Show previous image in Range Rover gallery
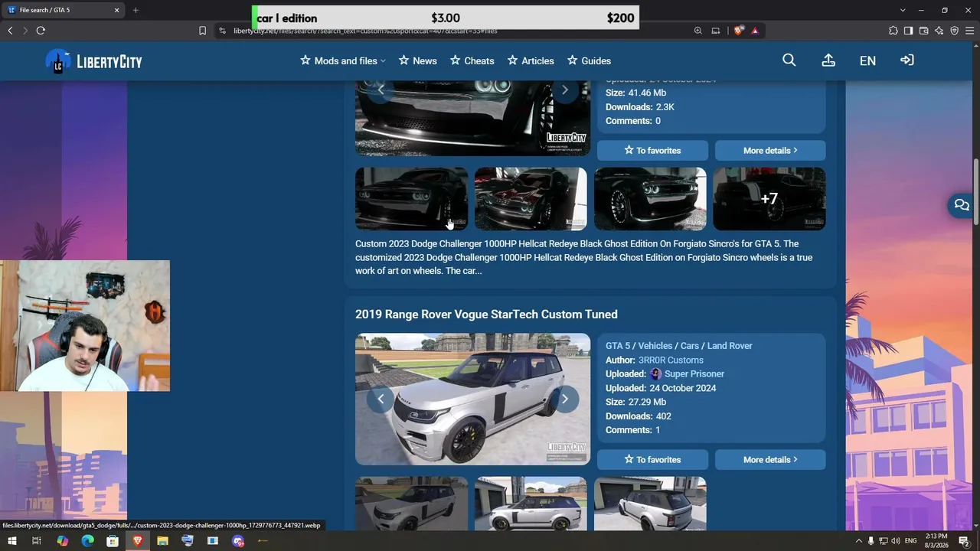Viewport: 980px width, 551px height. (x=381, y=399)
